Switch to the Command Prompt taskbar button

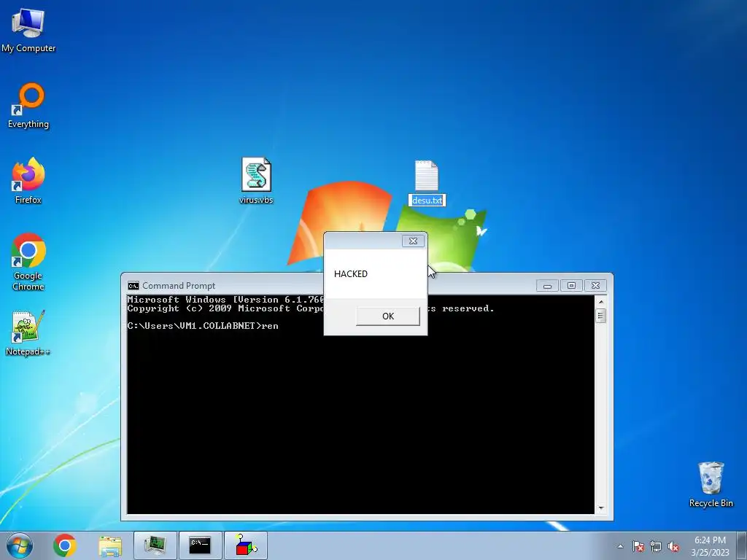tap(200, 545)
